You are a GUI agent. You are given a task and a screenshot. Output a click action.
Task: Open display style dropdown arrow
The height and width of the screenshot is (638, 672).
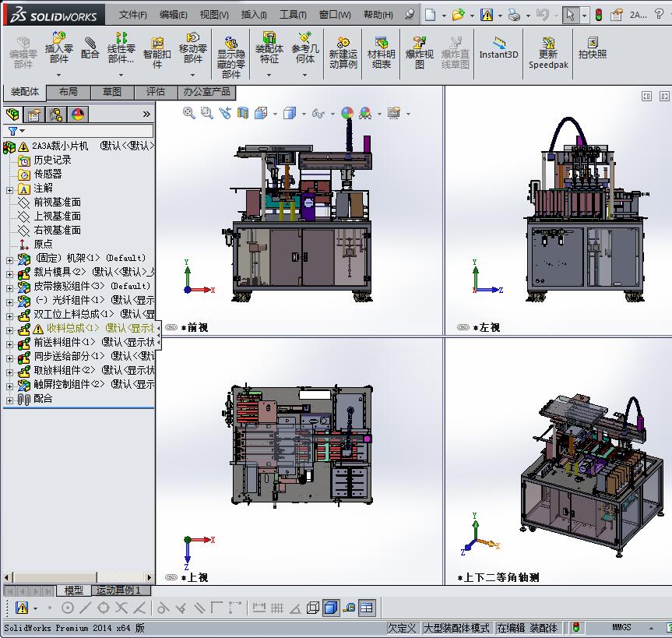click(304, 114)
